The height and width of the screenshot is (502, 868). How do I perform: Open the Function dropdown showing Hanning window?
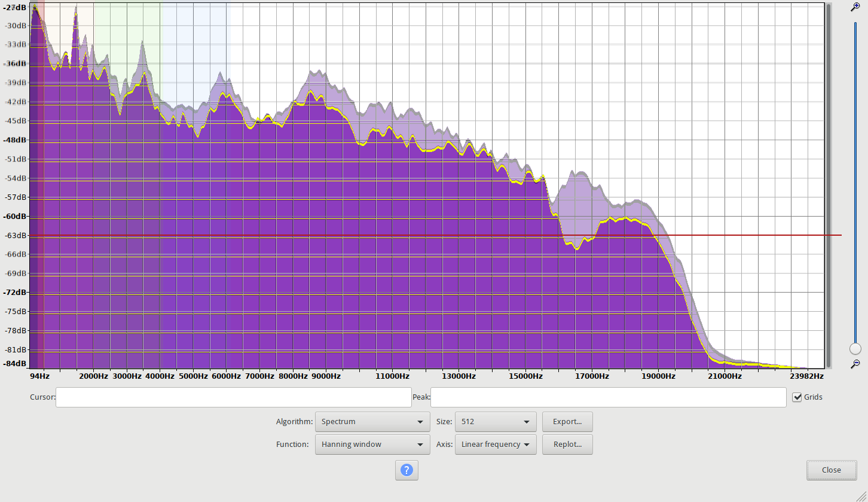[372, 445]
